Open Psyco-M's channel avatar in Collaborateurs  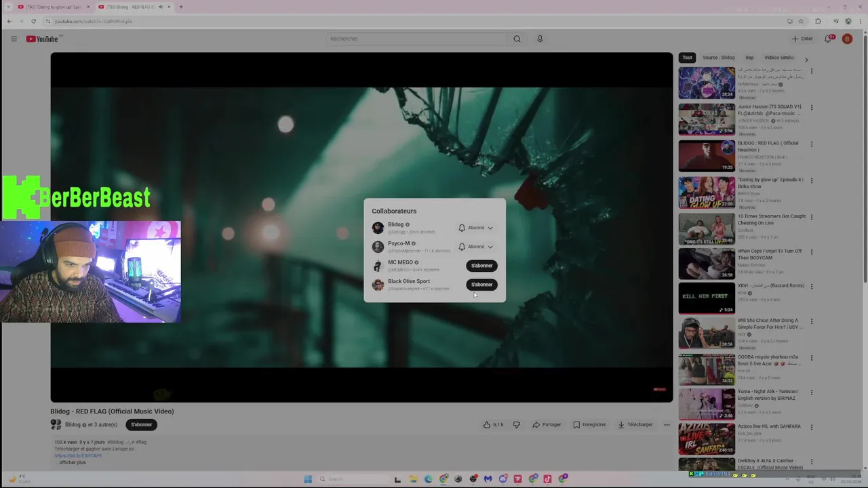(x=378, y=247)
